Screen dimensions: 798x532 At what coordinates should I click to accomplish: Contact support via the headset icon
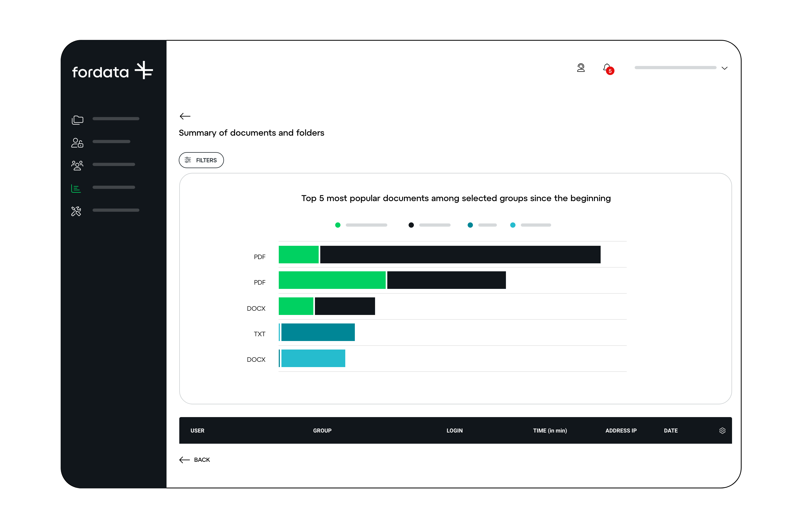click(x=581, y=68)
